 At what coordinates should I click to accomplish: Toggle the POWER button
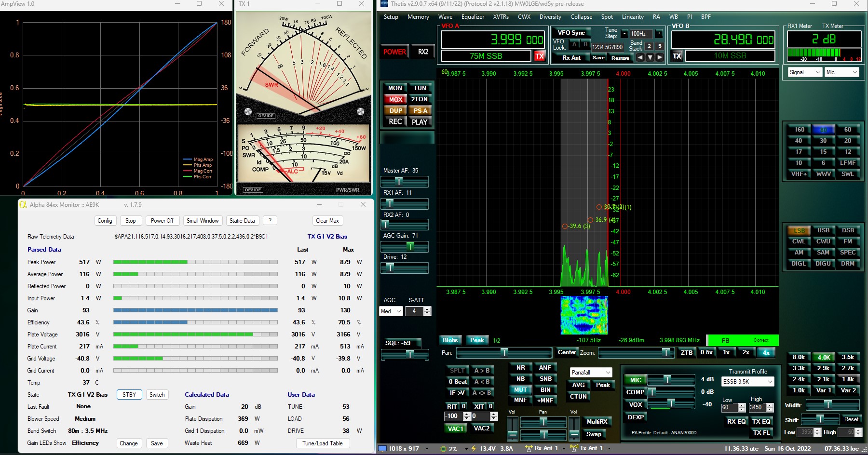coord(395,52)
